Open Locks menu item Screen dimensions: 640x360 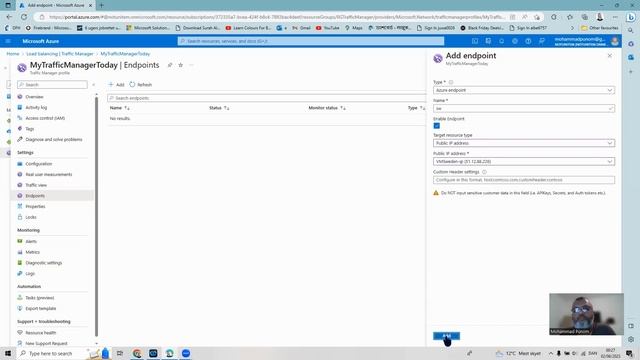coord(31,217)
